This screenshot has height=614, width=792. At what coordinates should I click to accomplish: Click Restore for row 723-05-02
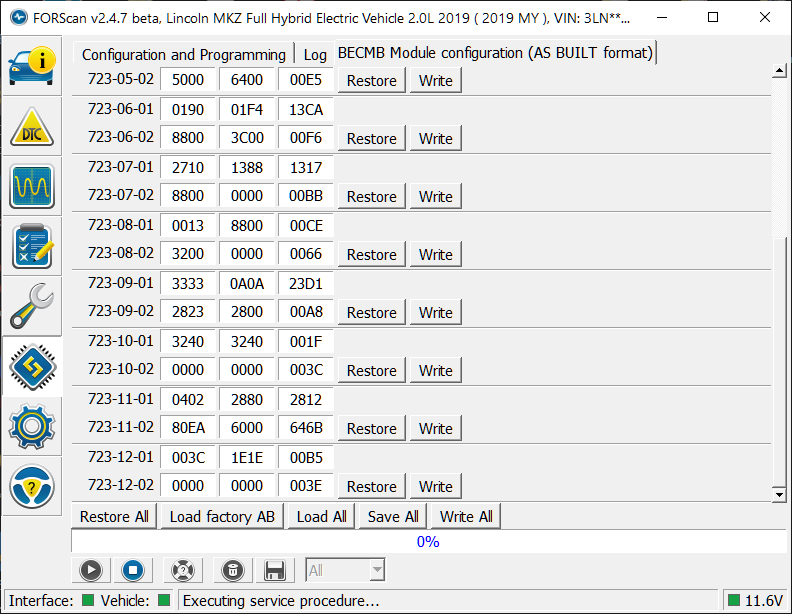coord(372,81)
